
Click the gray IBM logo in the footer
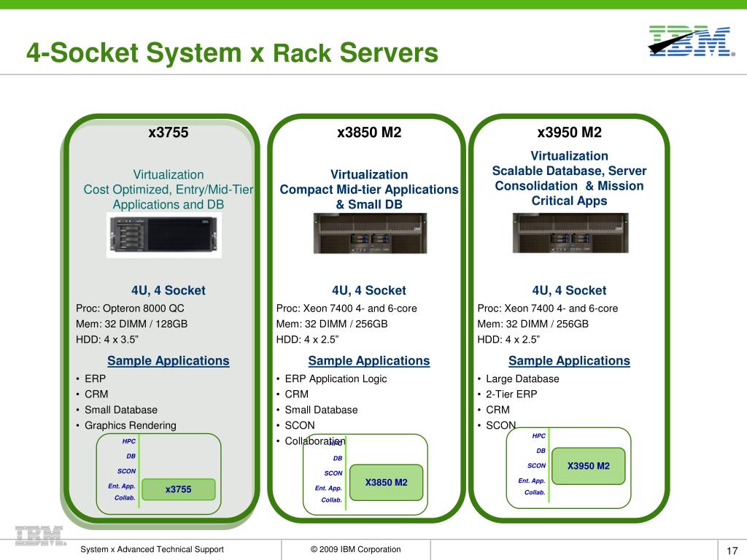click(39, 536)
